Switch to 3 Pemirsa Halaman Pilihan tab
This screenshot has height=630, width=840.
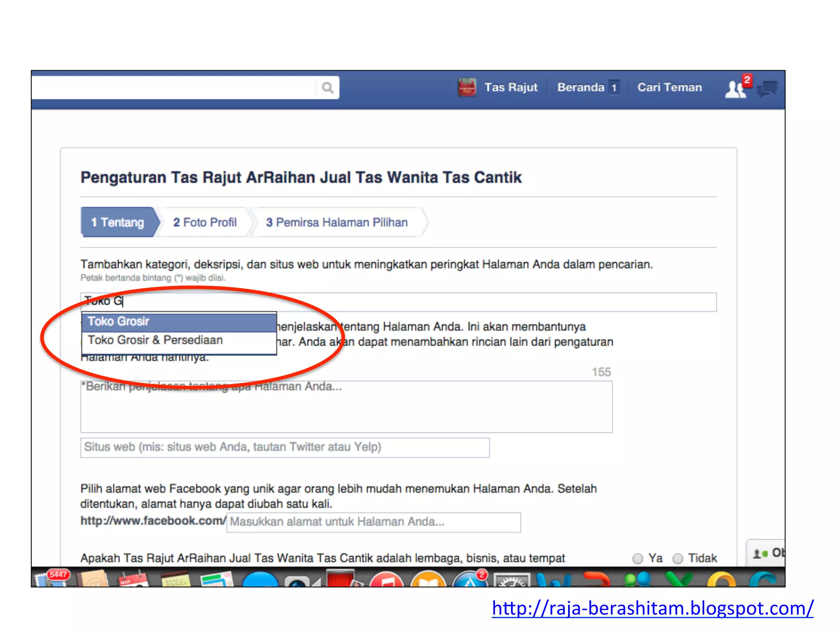337,222
